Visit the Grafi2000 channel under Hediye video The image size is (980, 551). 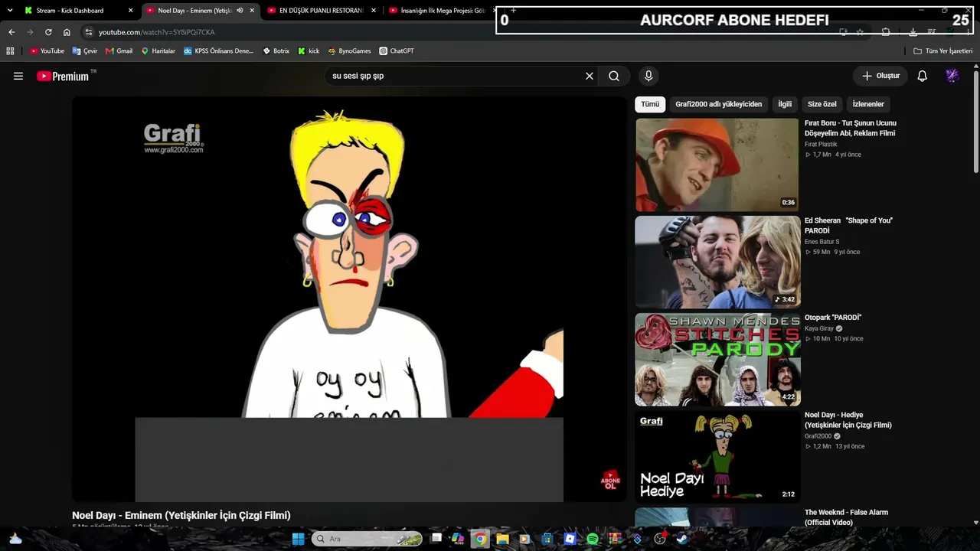pyautogui.click(x=818, y=436)
